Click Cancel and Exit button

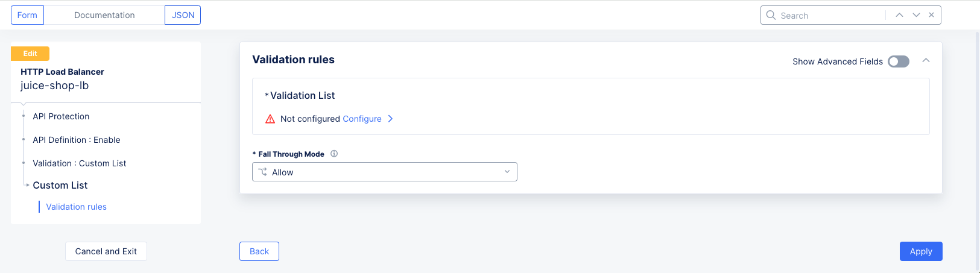click(106, 251)
